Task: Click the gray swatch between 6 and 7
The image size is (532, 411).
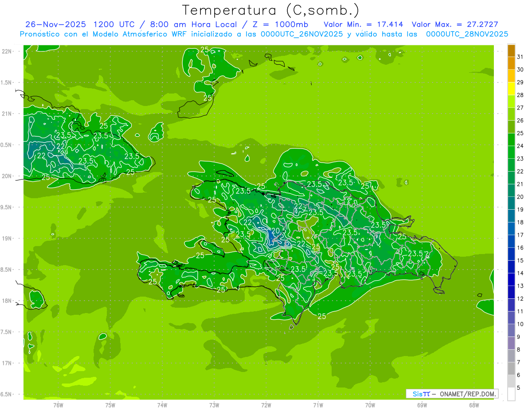Action: point(511,369)
